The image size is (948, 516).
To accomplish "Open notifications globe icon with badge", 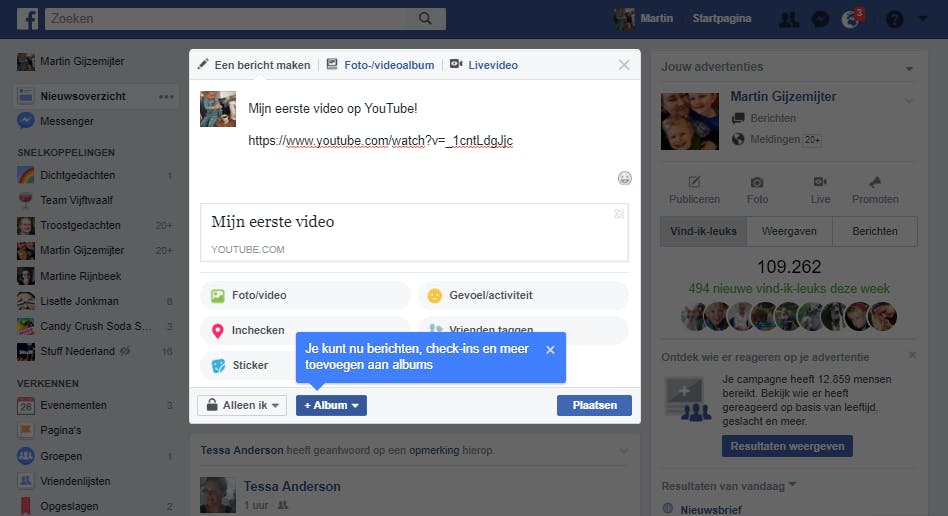I will tap(852, 19).
